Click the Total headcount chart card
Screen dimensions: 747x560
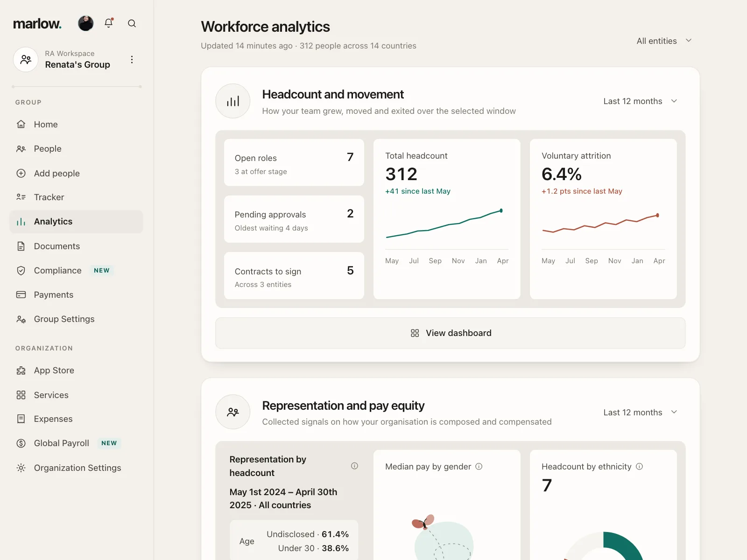coord(447,219)
